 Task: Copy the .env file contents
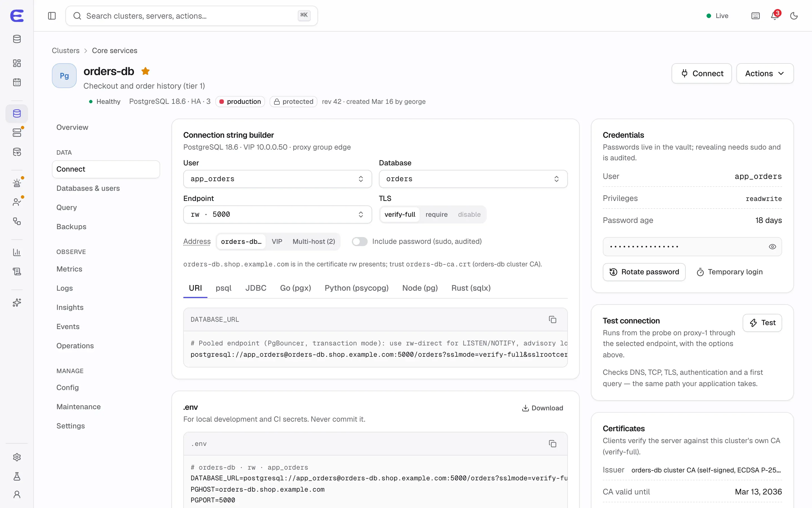(552, 444)
